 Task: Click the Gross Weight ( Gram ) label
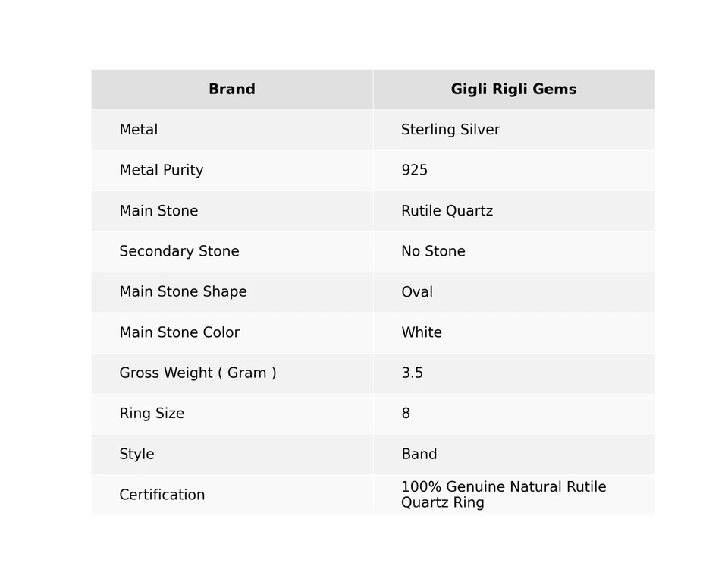coord(197,373)
